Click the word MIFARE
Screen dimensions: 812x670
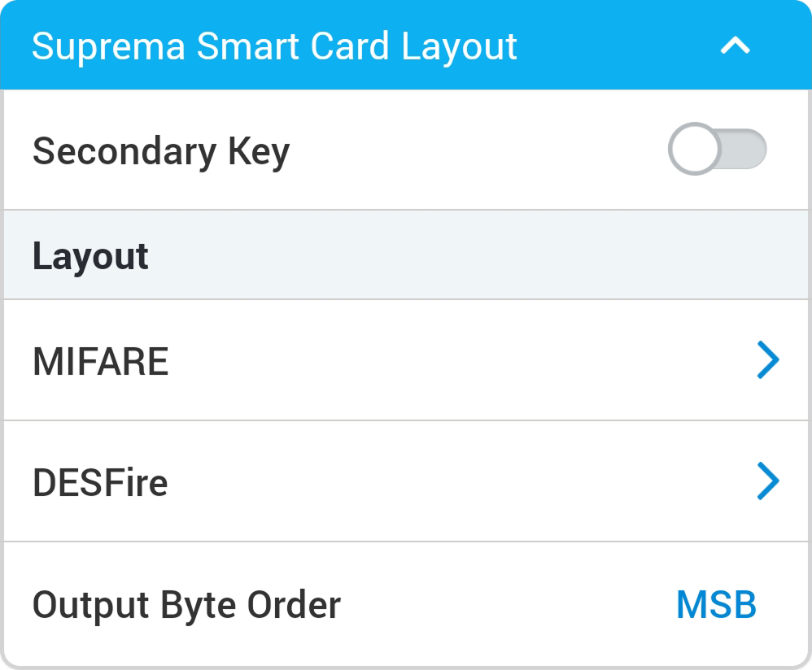[x=100, y=361]
